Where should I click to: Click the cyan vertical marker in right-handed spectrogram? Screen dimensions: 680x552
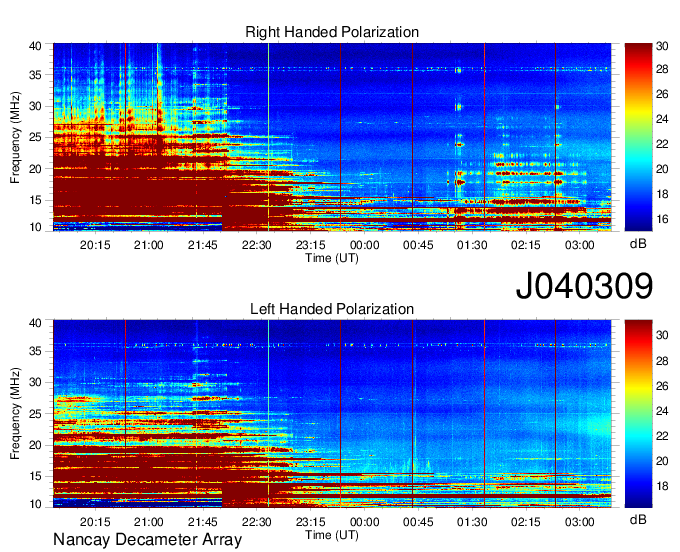click(x=268, y=137)
